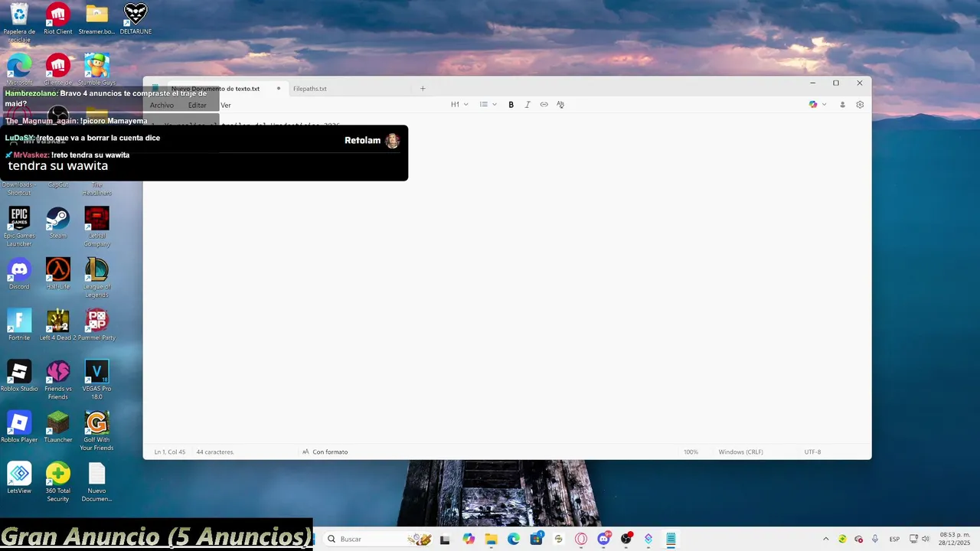Select the Golf With Your Friends icon
Viewport: 980px width, 551px height.
[96, 432]
